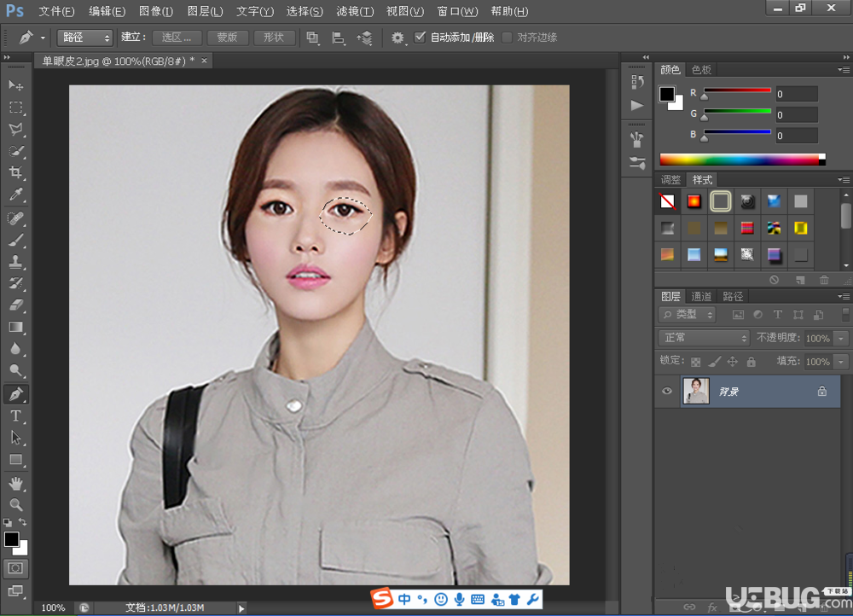
Task: Toggle Quick Mask mode
Action: (x=15, y=568)
